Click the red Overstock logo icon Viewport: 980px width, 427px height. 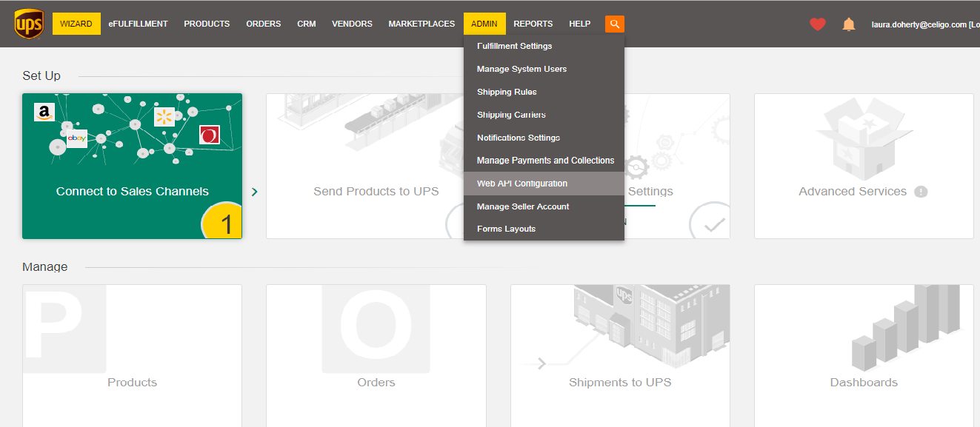click(210, 135)
